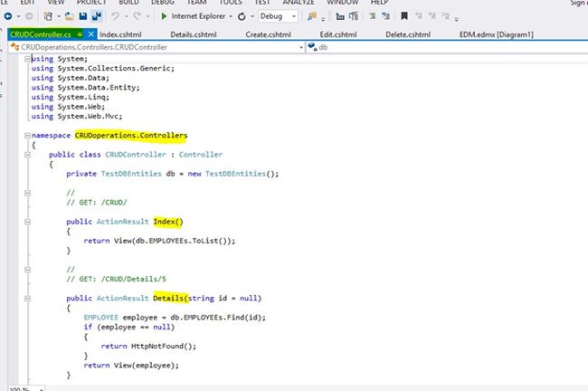Screen dimensions: 588x391
Task: Open the Internet Explorer browser dropdown arrow
Action: tap(231, 16)
